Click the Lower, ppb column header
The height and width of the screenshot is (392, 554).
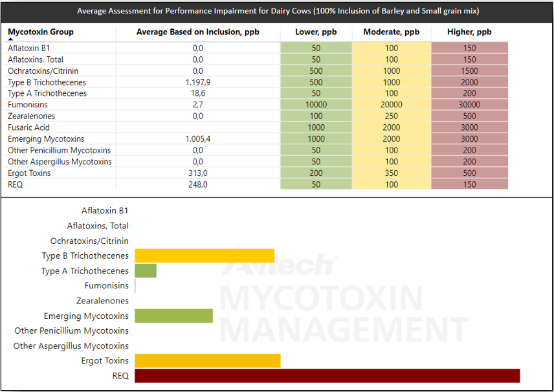click(316, 32)
